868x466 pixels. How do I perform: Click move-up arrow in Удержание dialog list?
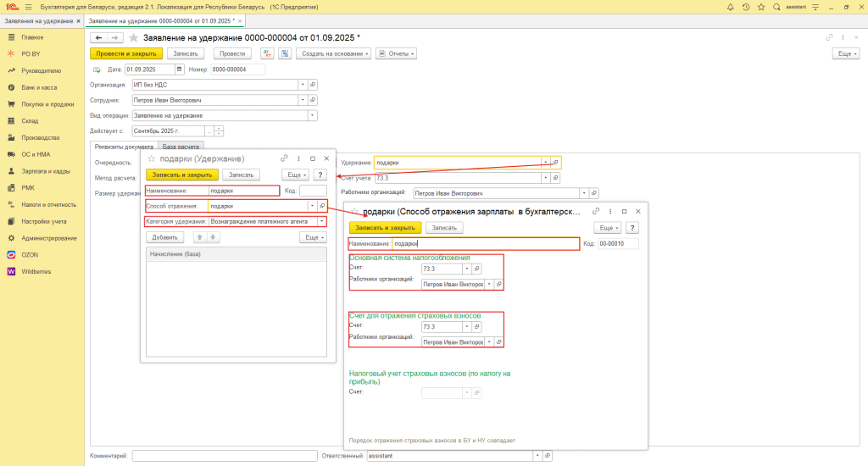click(x=199, y=237)
